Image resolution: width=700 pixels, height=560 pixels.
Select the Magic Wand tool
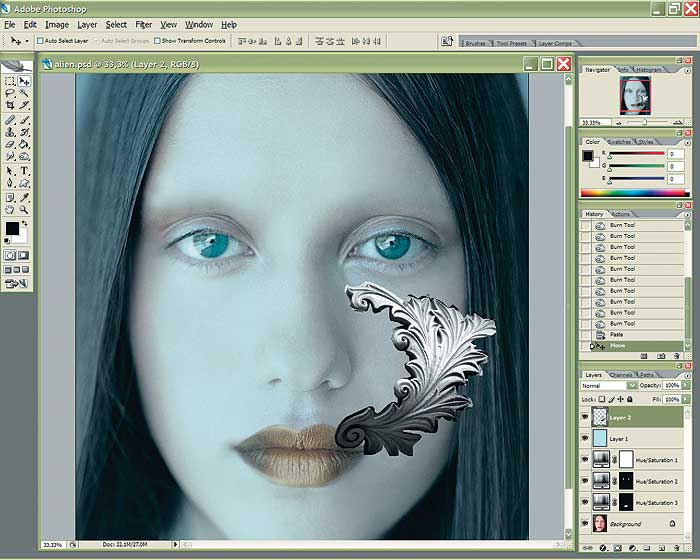(24, 93)
